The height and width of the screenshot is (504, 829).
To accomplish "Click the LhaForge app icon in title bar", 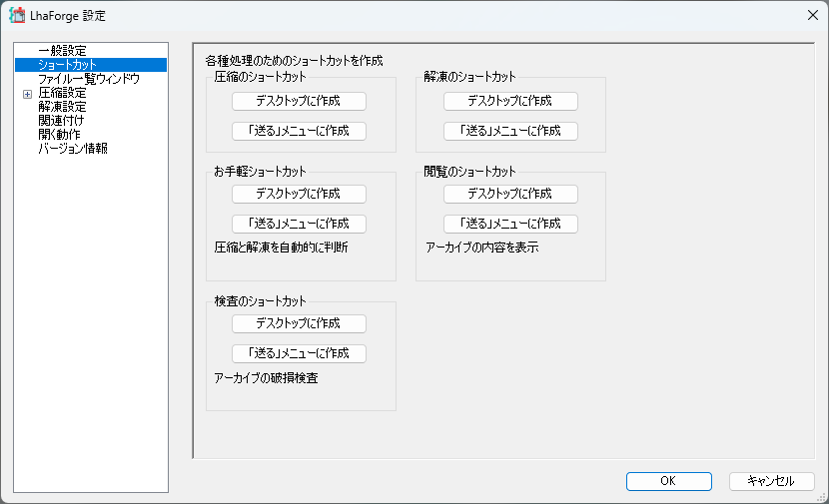I will 17,15.
